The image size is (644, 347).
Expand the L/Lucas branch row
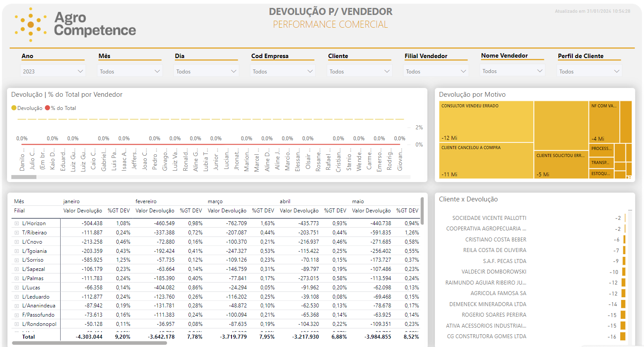17,288
